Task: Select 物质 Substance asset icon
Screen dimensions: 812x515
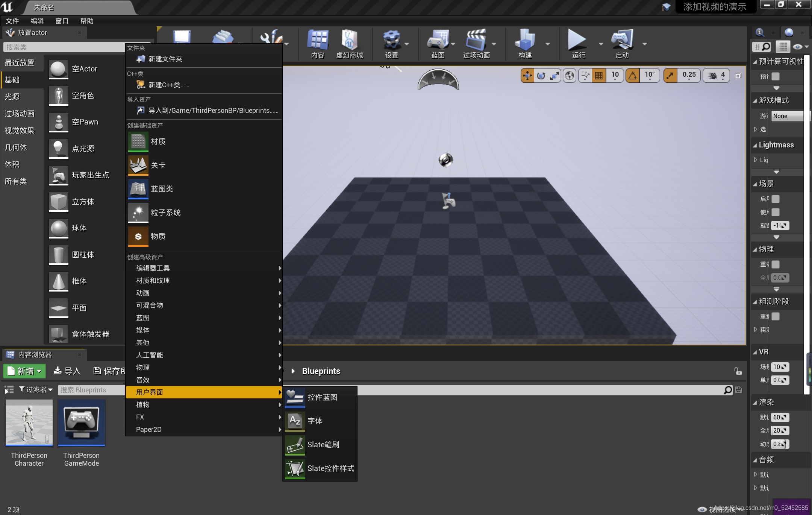Action: (x=138, y=237)
